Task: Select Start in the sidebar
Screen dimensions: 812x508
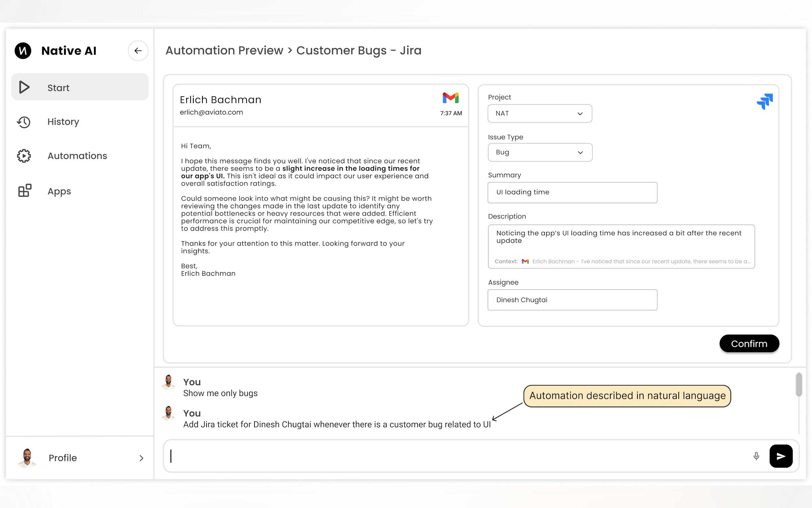Action: click(80, 87)
